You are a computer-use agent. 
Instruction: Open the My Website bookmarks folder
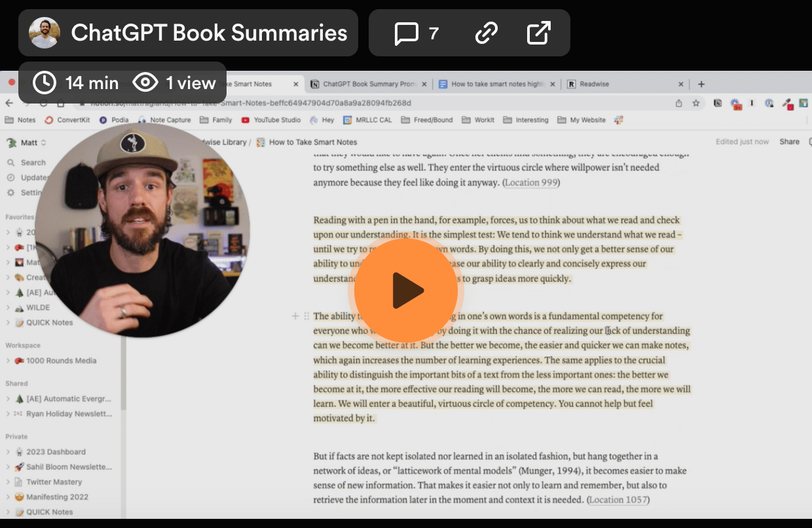(581, 120)
